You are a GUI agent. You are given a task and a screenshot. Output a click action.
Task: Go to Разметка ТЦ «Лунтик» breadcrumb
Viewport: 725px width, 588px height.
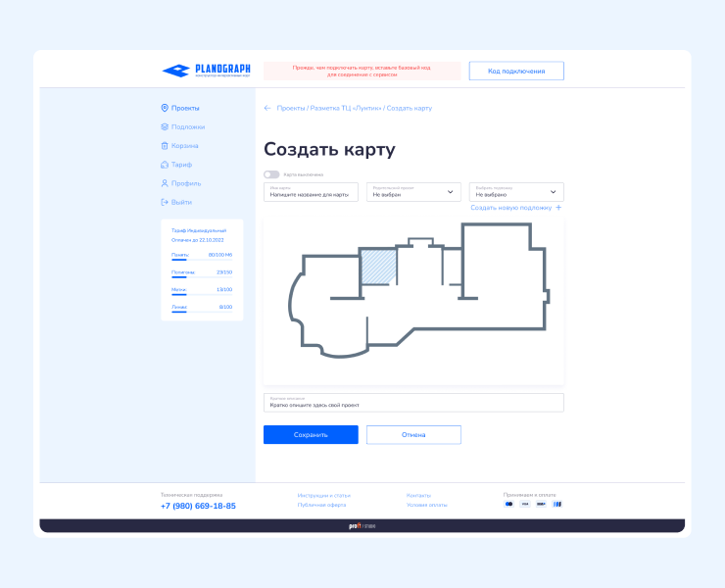[345, 108]
